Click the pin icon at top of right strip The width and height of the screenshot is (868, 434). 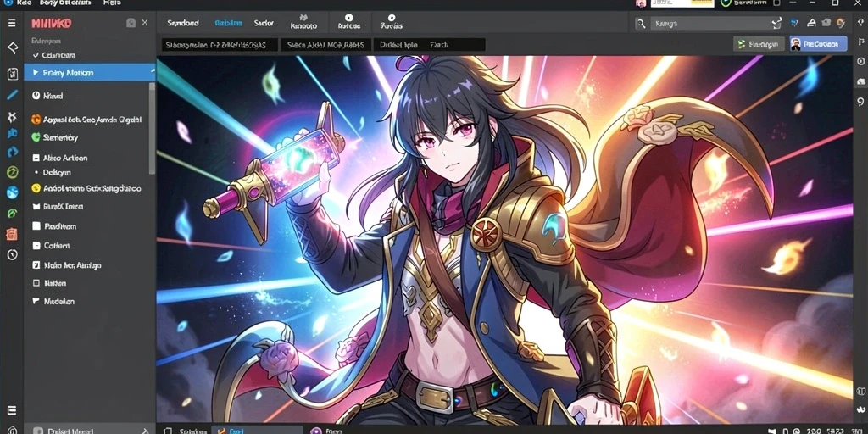[860, 22]
